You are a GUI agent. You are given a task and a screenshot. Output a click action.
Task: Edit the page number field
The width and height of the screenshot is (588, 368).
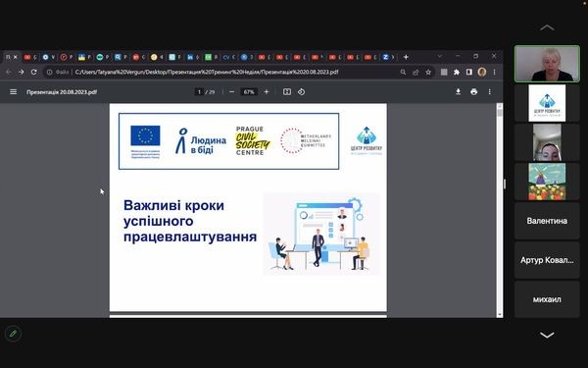(x=199, y=91)
